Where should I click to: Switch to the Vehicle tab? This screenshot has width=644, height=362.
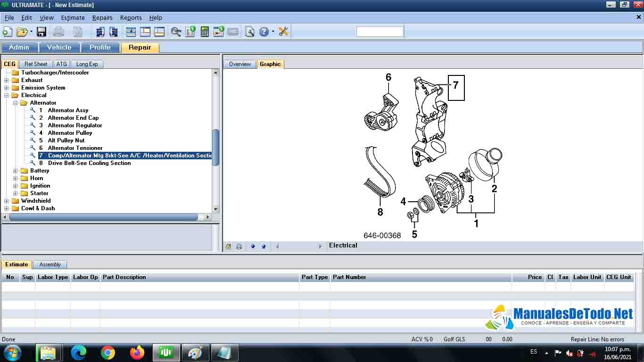click(x=59, y=47)
